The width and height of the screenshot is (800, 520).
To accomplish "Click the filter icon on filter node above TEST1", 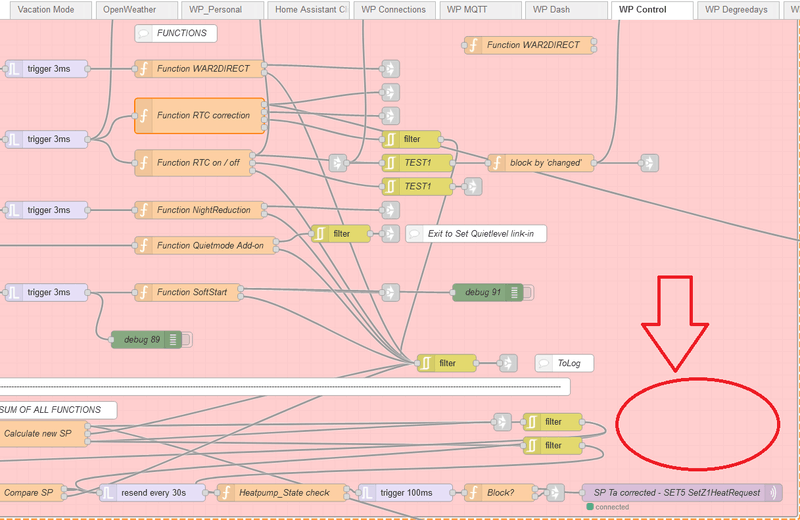I will point(391,139).
